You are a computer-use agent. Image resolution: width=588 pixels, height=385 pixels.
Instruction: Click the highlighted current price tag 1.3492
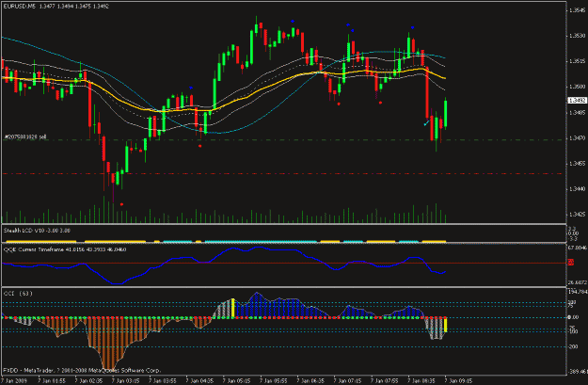[577, 100]
